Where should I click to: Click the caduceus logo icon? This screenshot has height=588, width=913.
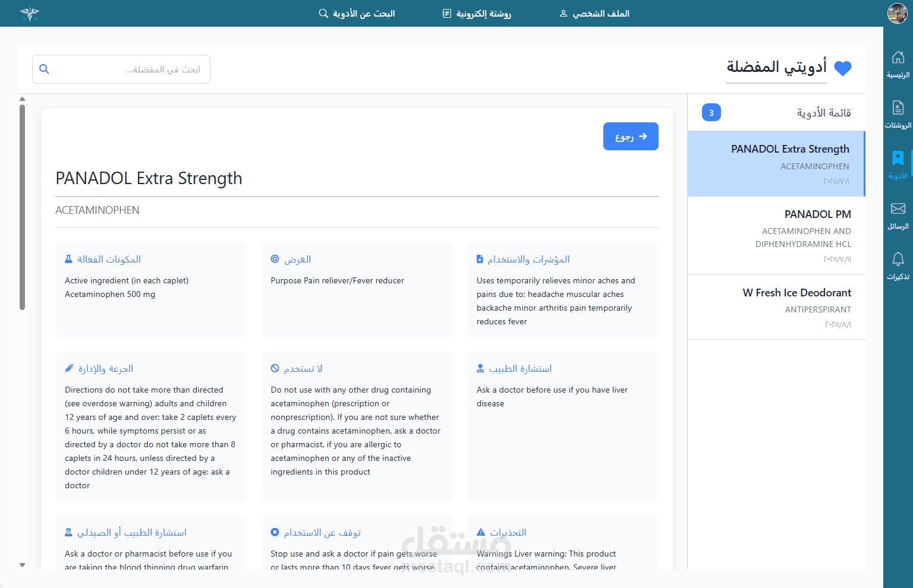[x=29, y=13]
